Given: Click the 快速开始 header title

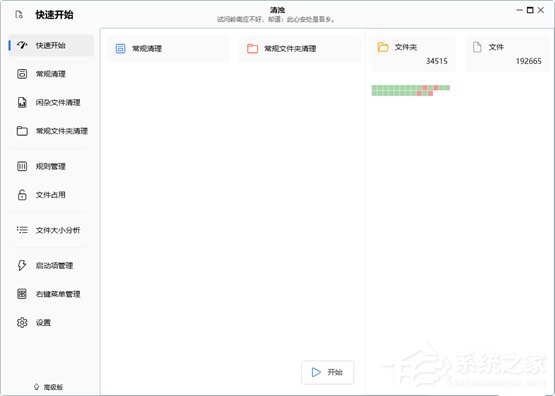Looking at the screenshot, I should coord(55,15).
